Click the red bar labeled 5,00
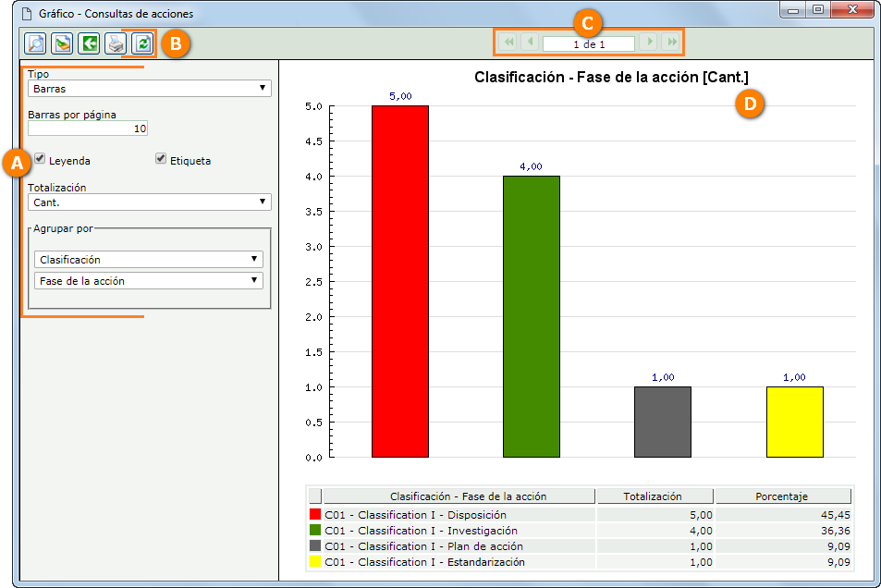The image size is (881, 588). [400, 281]
